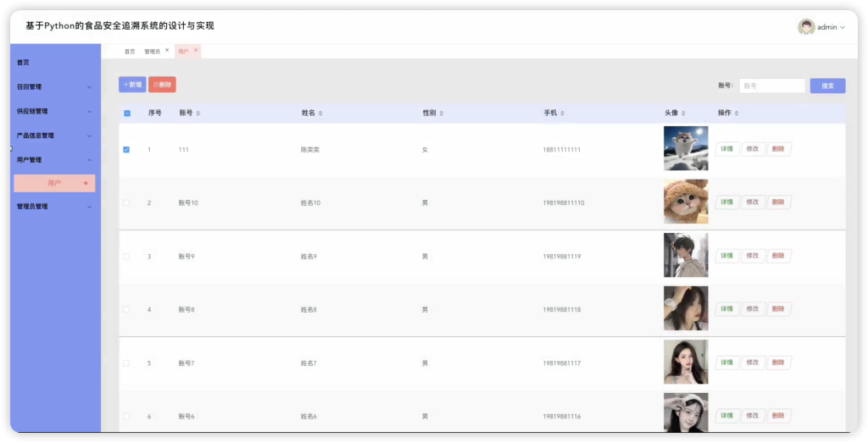Image resolution: width=868 pixels, height=443 pixels.
Task: Select the 账号10 account cell
Action: click(188, 203)
